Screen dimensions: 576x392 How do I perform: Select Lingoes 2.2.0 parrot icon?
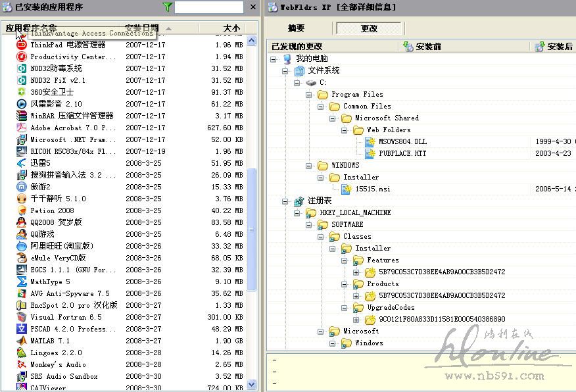[x=22, y=353]
